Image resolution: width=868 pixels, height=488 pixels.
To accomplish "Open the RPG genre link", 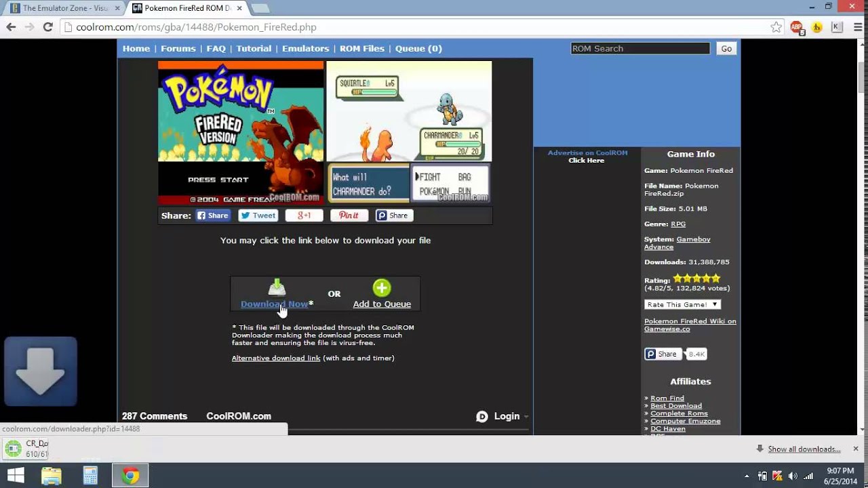I will (678, 224).
